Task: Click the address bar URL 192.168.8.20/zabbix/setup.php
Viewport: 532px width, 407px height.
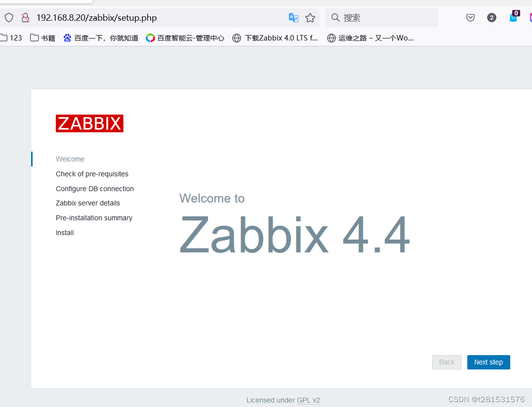Action: pyautogui.click(x=96, y=18)
